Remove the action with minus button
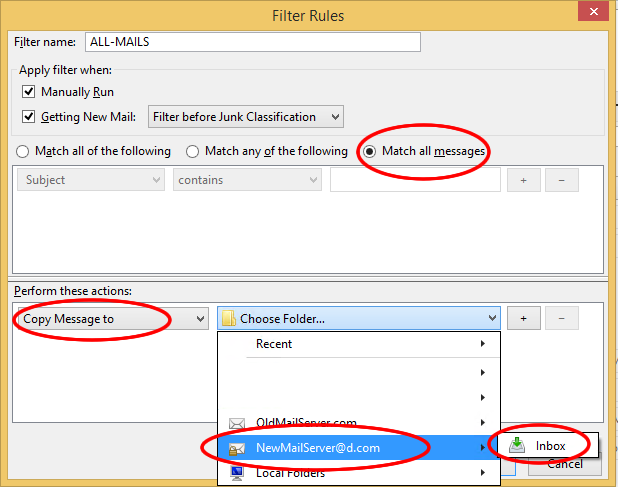This screenshot has width=618, height=487. tap(562, 318)
